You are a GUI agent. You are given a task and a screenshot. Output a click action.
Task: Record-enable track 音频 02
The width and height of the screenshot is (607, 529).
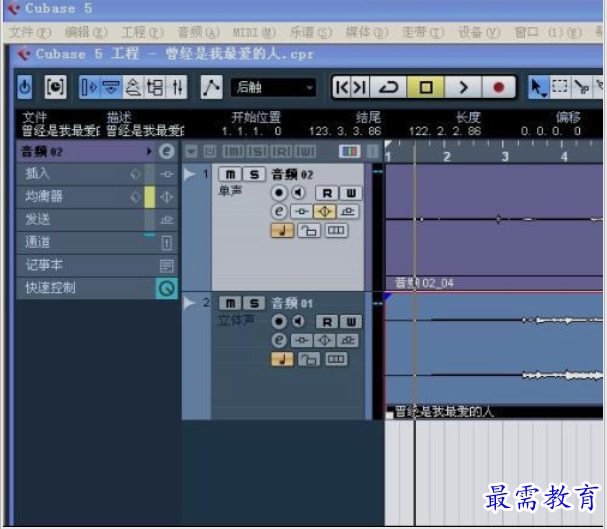coord(279,193)
